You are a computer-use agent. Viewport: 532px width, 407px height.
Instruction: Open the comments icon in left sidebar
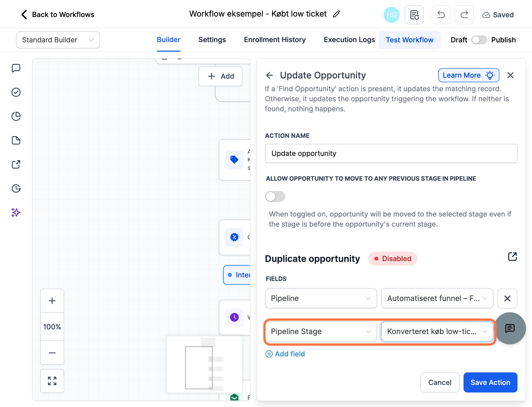(x=16, y=68)
